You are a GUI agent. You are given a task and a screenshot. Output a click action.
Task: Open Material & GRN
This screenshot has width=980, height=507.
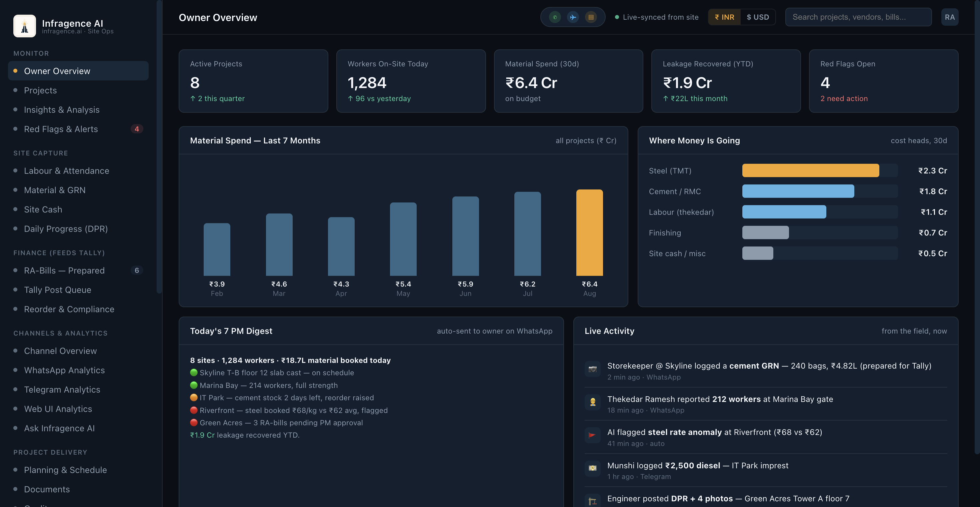pyautogui.click(x=78, y=190)
